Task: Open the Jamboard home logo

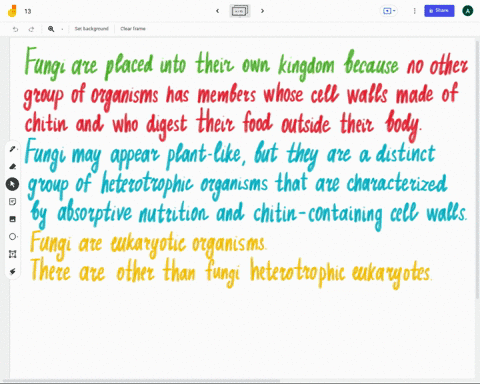Action: [x=12, y=11]
